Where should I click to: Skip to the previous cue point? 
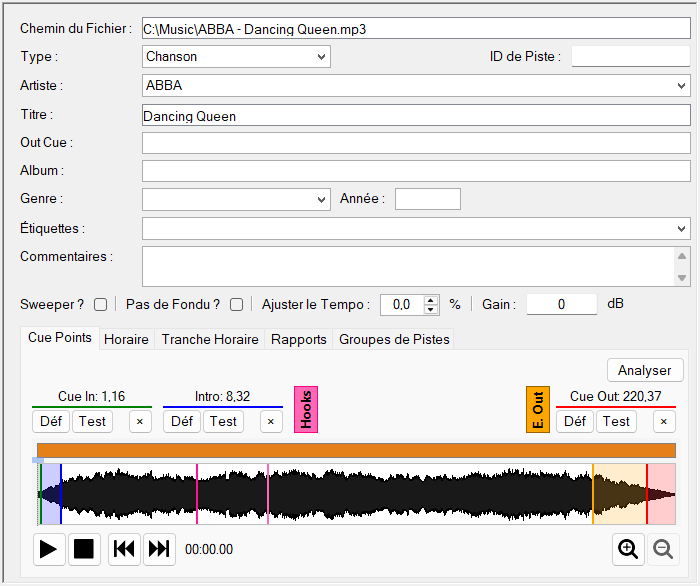[x=124, y=549]
